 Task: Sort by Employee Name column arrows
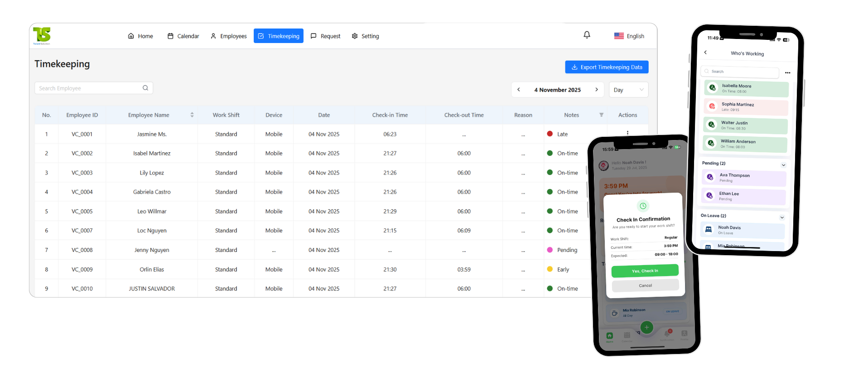click(192, 115)
